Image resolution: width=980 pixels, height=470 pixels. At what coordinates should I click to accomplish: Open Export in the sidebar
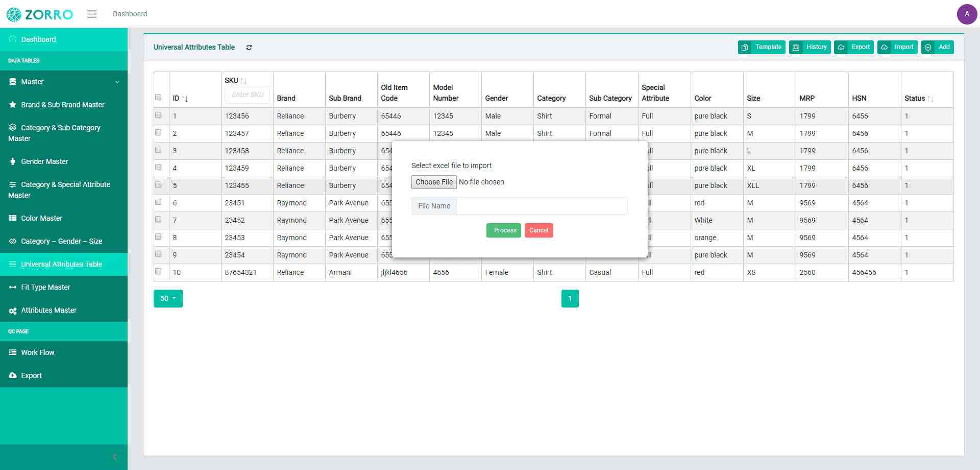(64, 375)
